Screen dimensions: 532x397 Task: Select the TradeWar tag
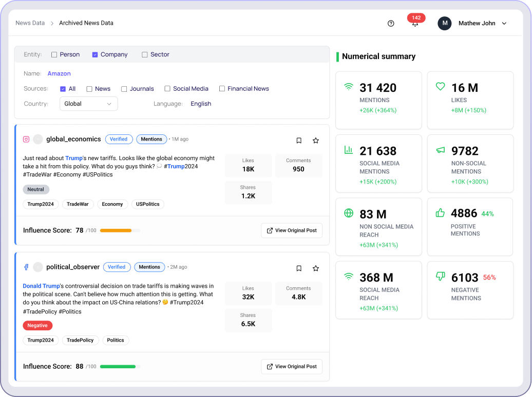pyautogui.click(x=78, y=204)
